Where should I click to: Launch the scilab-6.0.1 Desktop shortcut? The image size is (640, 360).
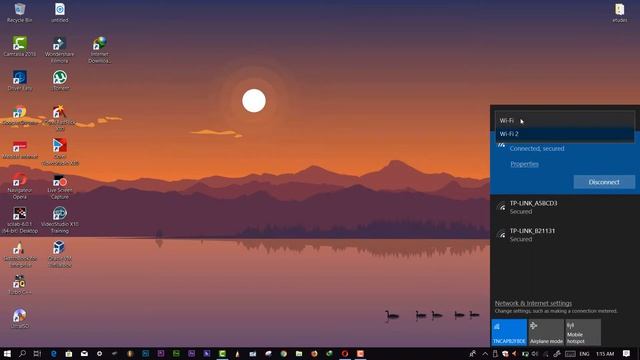20,220
